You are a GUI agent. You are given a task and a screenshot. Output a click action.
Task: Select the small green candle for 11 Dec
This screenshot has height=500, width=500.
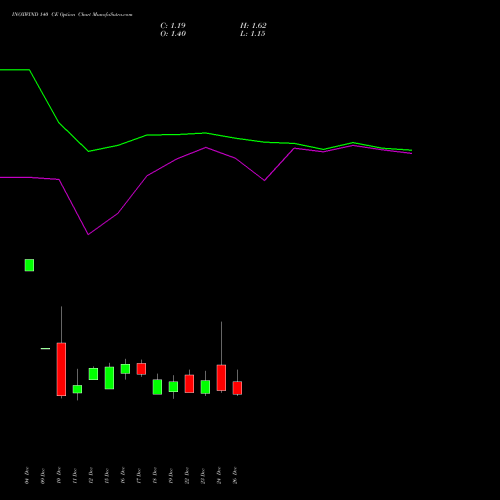coord(77,389)
